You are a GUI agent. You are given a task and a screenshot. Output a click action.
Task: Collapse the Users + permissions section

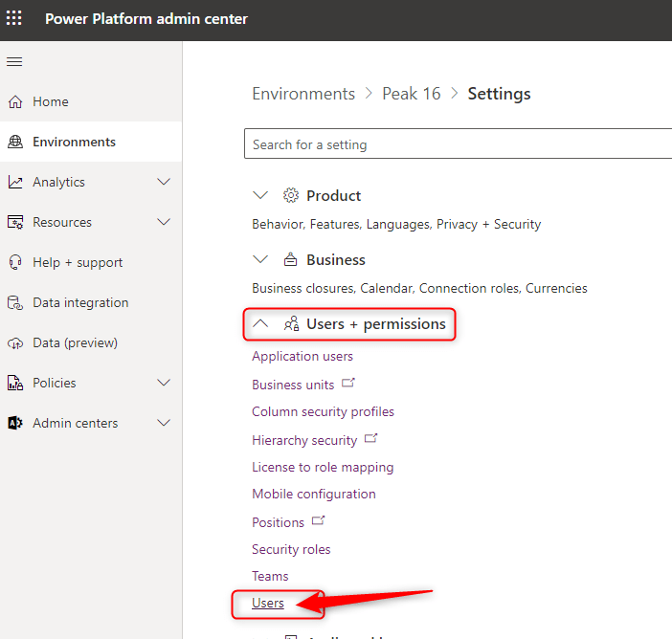coord(260,324)
